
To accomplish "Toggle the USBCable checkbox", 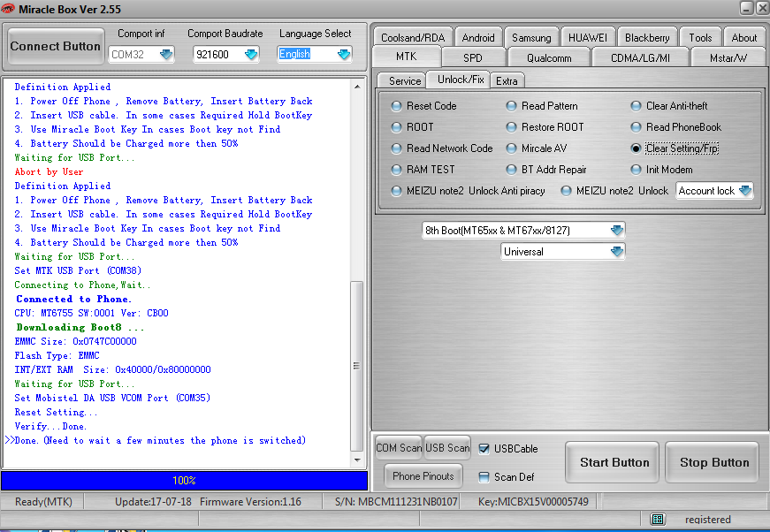I will click(x=484, y=449).
